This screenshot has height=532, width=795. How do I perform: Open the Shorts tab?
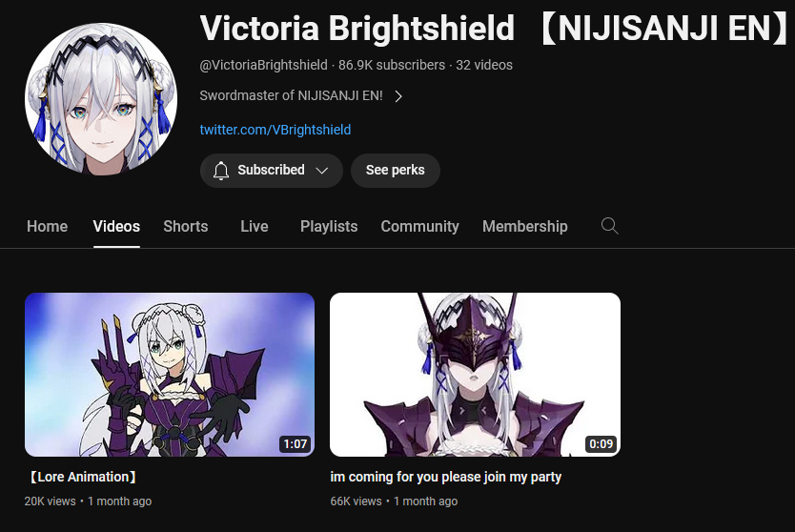coord(186,226)
